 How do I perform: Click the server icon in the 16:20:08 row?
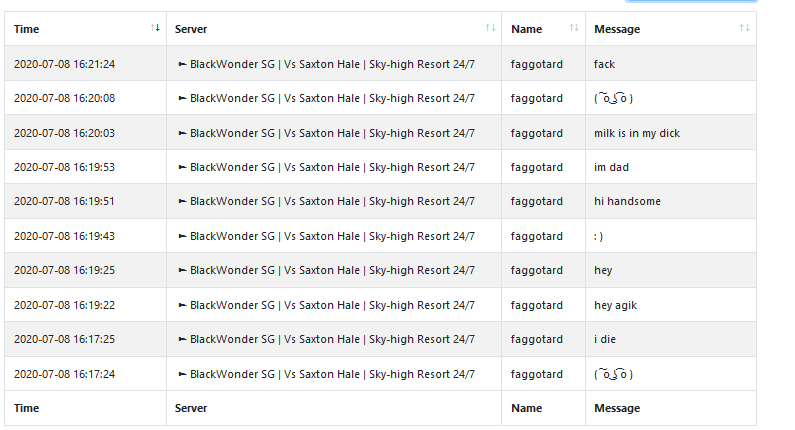coord(183,98)
